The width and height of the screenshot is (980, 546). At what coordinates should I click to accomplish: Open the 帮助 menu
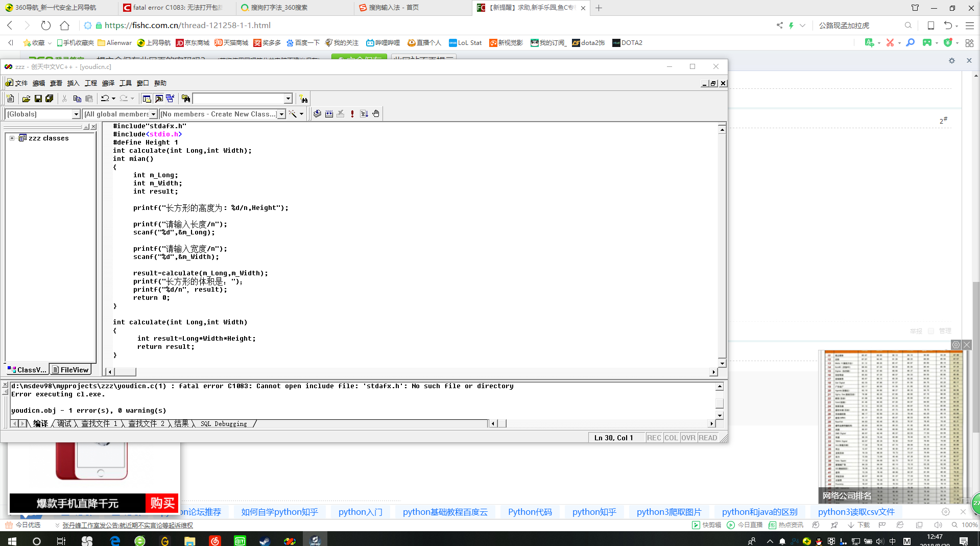[x=160, y=83]
